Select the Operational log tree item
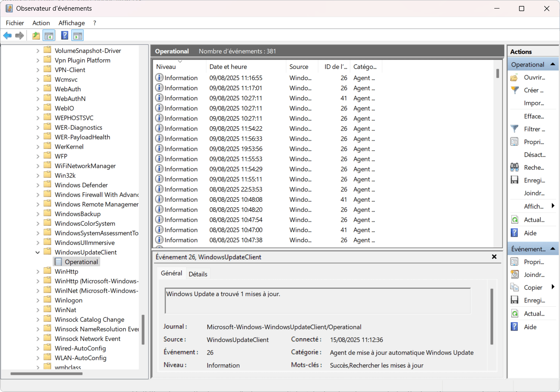This screenshot has height=392, width=560. coord(81,262)
